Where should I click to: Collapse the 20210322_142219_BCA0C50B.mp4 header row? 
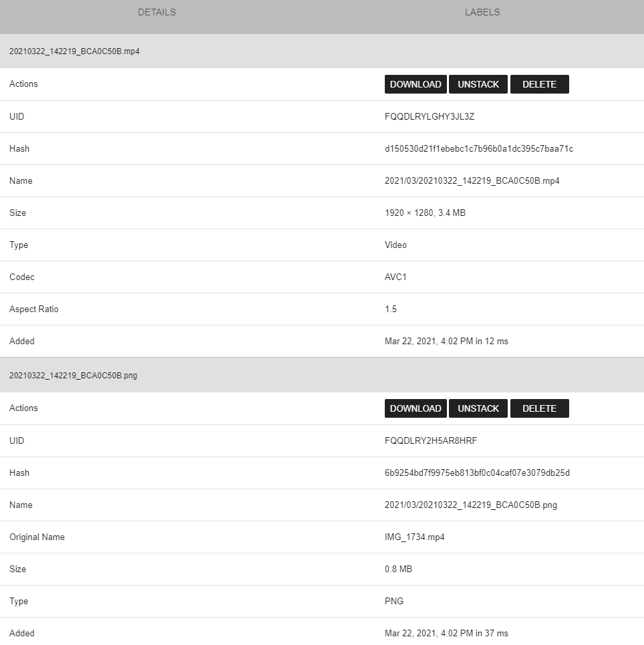[322, 51]
